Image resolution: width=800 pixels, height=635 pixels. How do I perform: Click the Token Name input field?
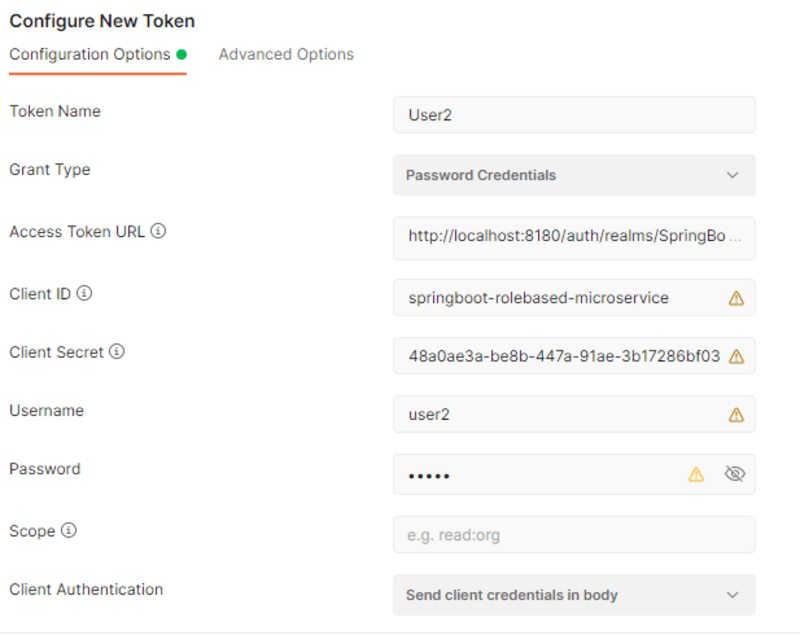573,115
